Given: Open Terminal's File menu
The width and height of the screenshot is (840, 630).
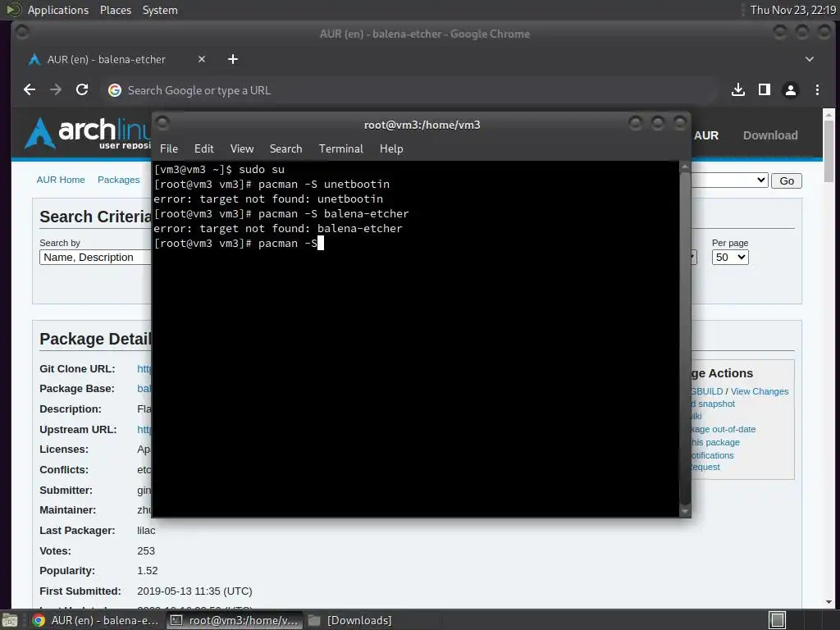Looking at the screenshot, I should (x=169, y=149).
